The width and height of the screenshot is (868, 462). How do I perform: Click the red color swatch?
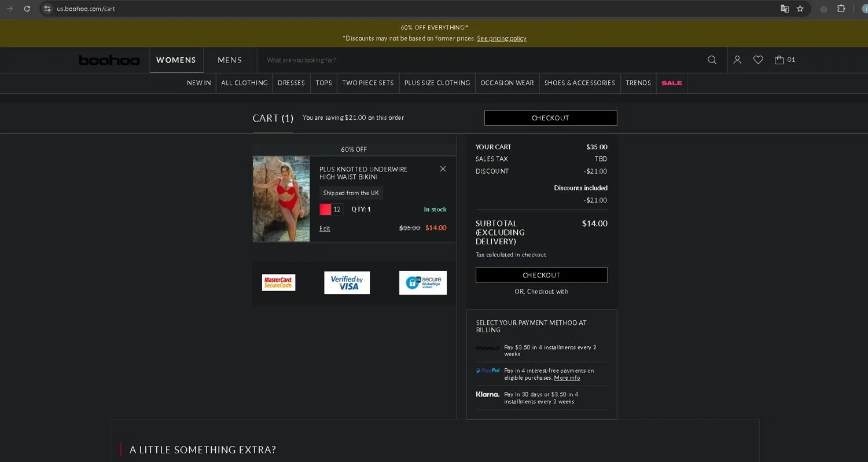pos(326,210)
